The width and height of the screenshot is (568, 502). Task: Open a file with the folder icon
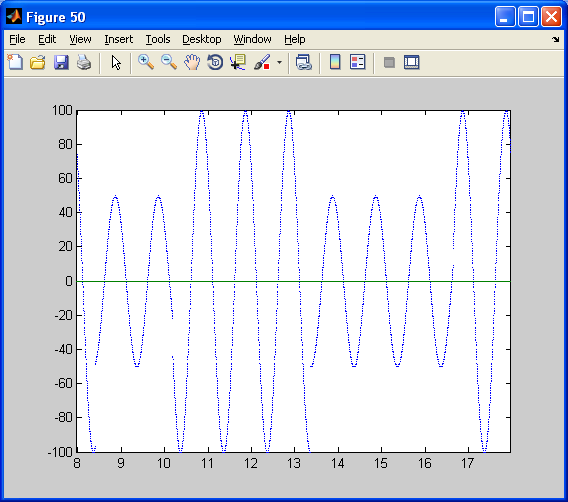pos(38,62)
